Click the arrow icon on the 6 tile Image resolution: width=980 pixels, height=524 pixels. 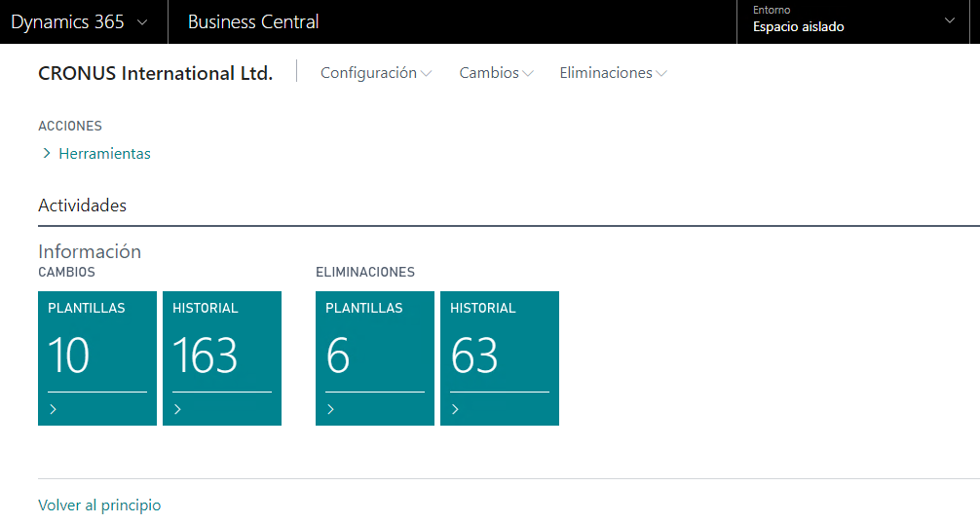click(330, 409)
